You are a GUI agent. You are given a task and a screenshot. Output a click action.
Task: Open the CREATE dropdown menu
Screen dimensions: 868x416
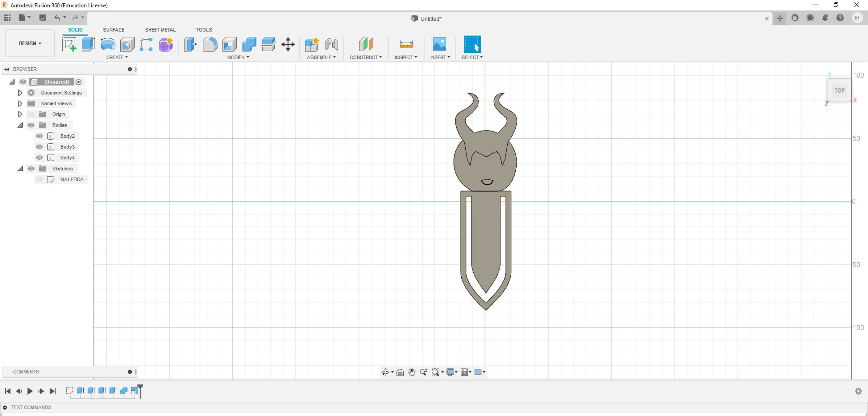tap(117, 57)
